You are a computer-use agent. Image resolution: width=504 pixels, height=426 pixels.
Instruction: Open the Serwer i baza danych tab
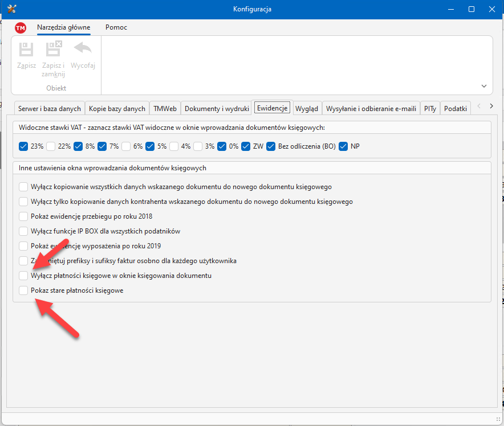click(50, 108)
